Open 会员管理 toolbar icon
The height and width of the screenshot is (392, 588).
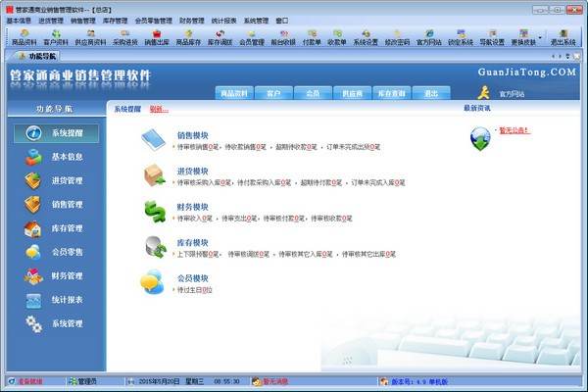(252, 38)
